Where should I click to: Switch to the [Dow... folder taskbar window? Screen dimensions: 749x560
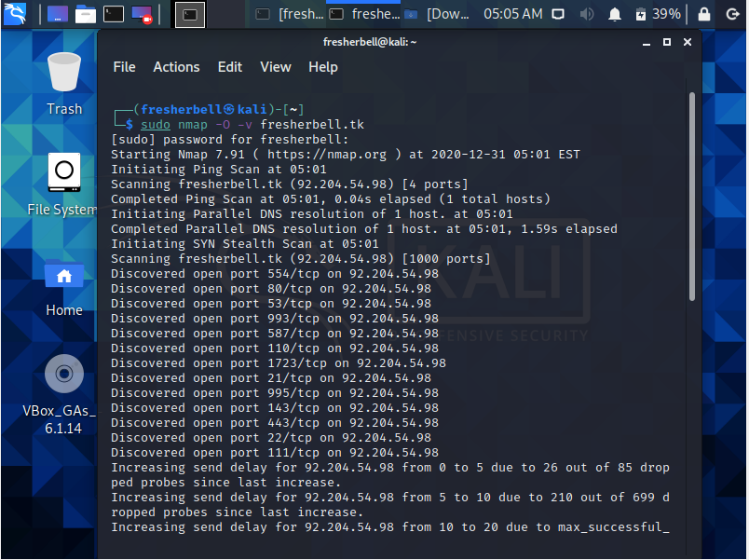tap(437, 14)
